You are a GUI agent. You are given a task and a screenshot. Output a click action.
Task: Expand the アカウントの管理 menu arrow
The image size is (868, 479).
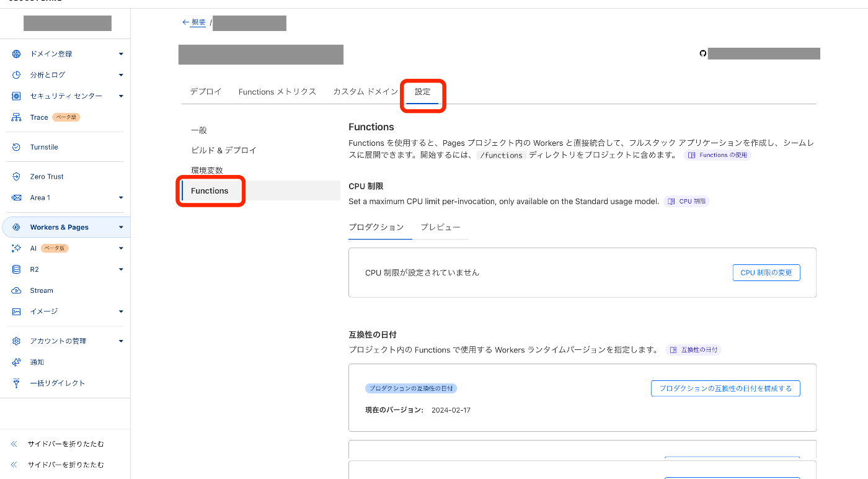[x=121, y=341]
